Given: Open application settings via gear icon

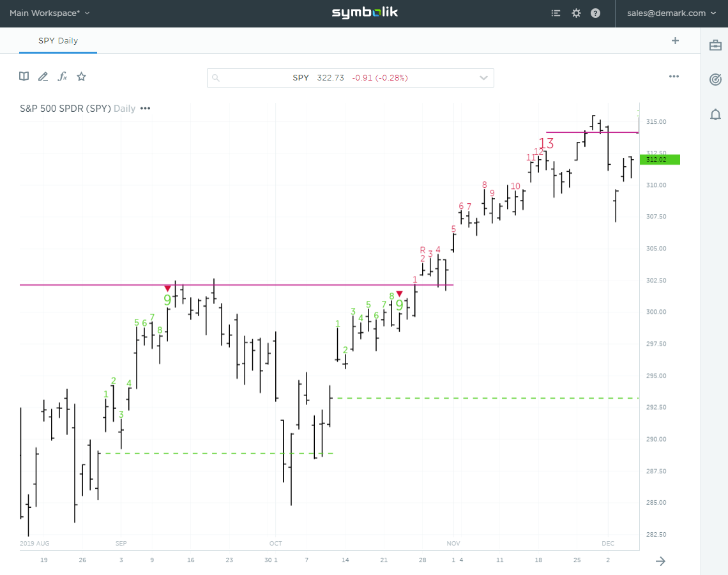Looking at the screenshot, I should (576, 13).
